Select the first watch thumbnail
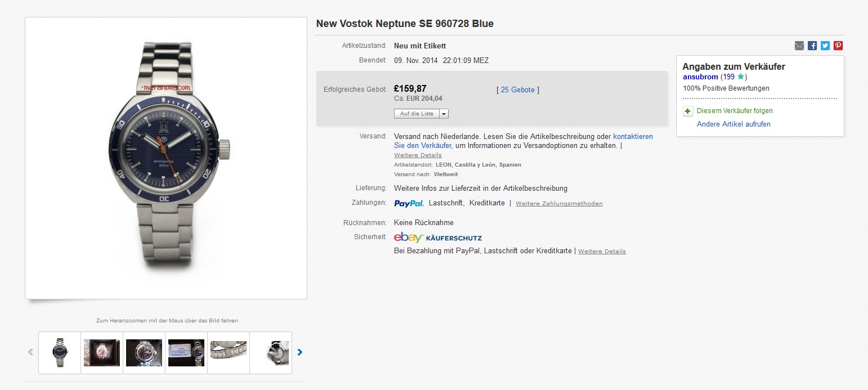The width and height of the screenshot is (868, 390). tap(60, 353)
